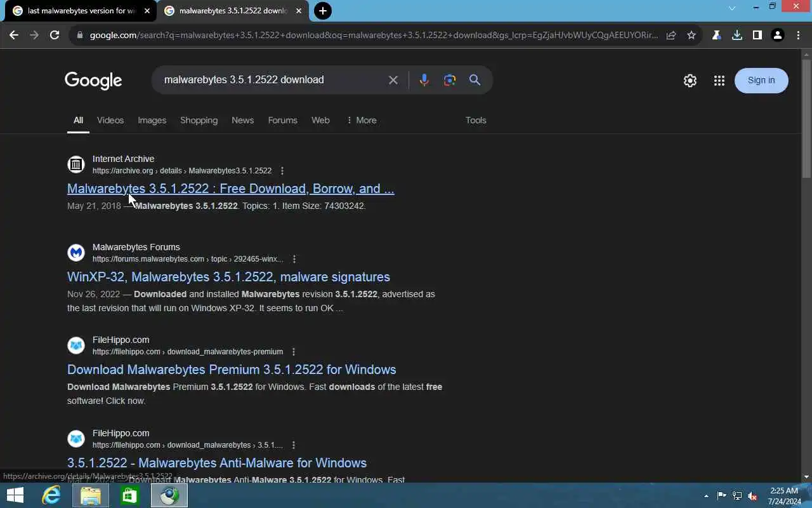This screenshot has height=508, width=812.
Task: Click the archive.org details URL breadcrumb
Action: tap(182, 171)
